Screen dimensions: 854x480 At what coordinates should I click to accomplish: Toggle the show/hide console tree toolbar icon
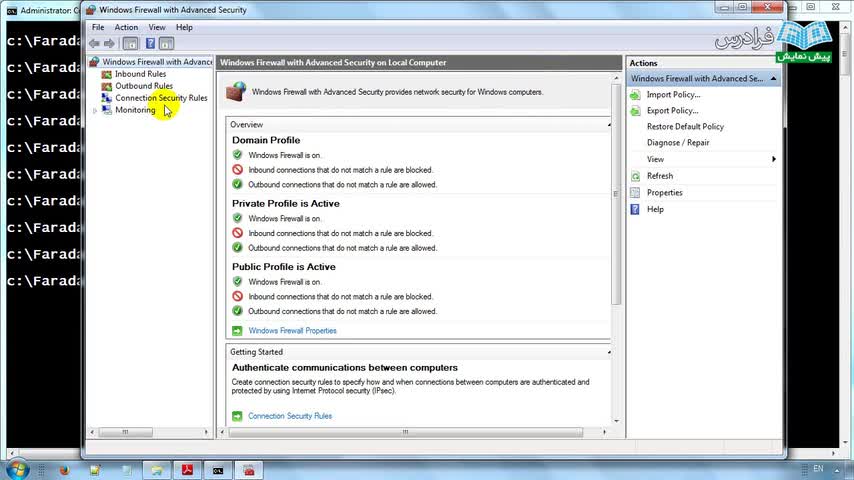(130, 44)
